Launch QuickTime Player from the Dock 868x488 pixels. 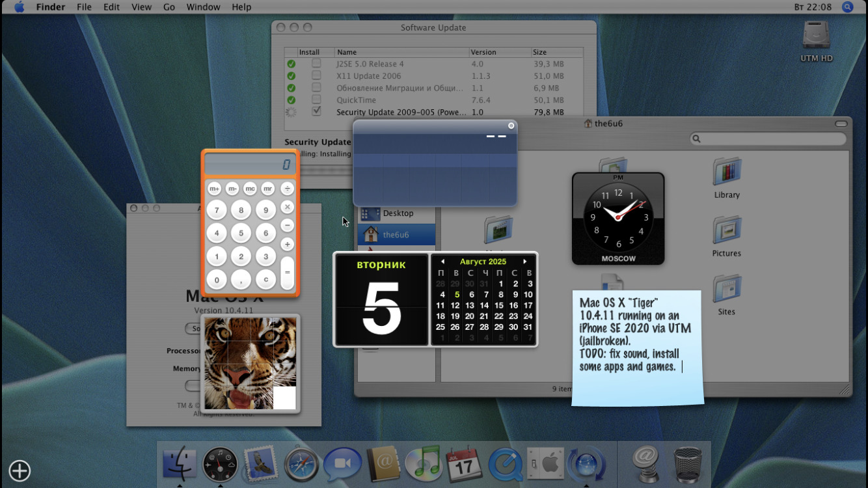(x=505, y=464)
